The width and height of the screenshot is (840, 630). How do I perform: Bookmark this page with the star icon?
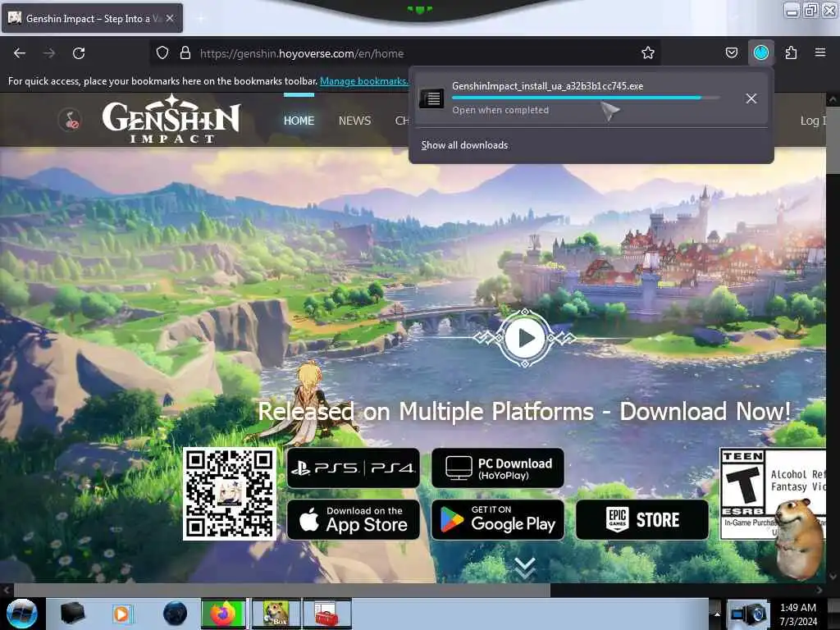pos(648,52)
